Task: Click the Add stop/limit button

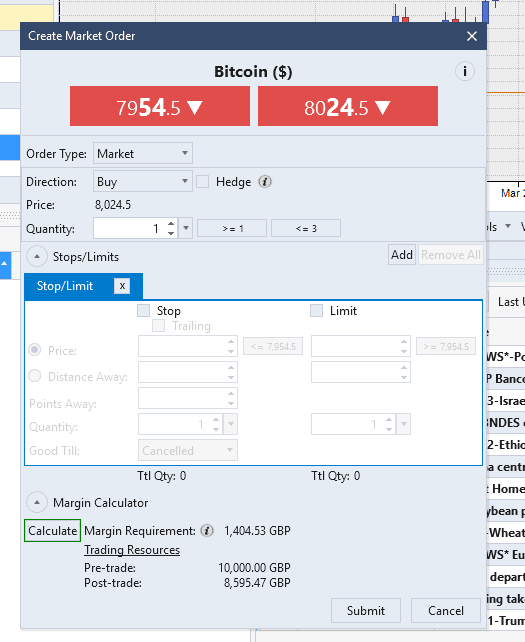Action: (402, 255)
